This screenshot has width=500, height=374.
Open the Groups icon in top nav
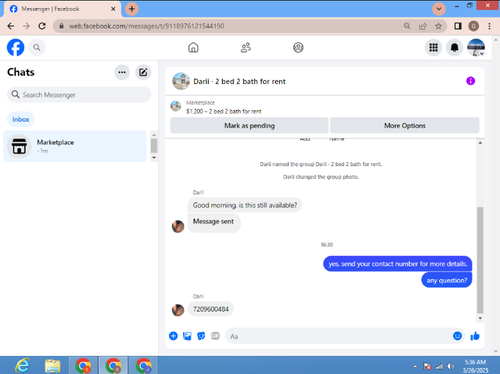298,48
